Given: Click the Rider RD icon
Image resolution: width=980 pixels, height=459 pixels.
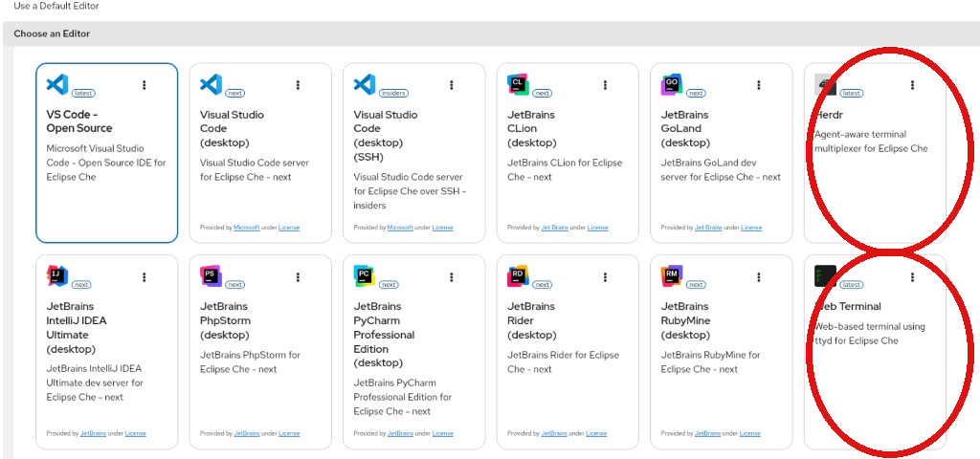Looking at the screenshot, I should pyautogui.click(x=519, y=276).
